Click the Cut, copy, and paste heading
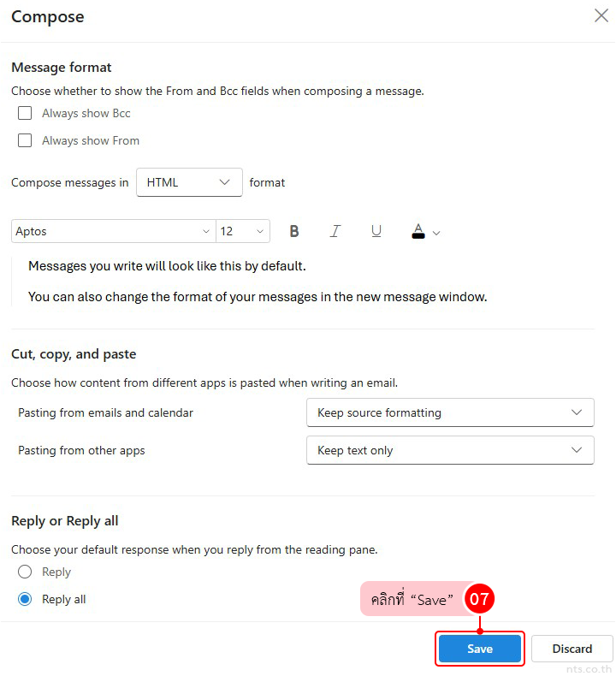The image size is (616, 676). pyautogui.click(x=74, y=354)
